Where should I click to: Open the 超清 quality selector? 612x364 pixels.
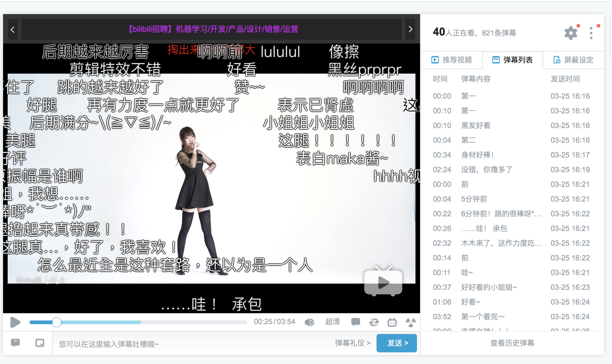[332, 322]
